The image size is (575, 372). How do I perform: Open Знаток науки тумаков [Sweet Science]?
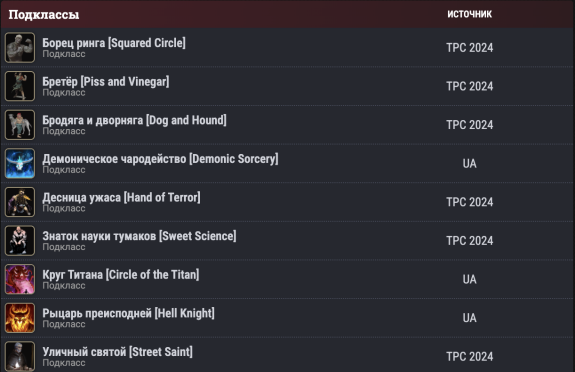[x=139, y=236]
